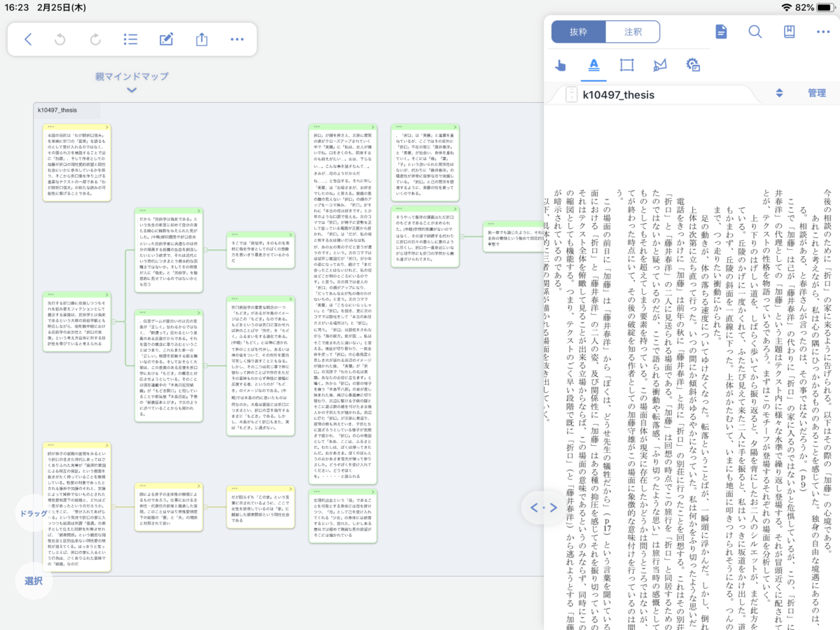This screenshot has width=840, height=630.
Task: Select the k10497_thesis mind map title
Action: click(59, 110)
